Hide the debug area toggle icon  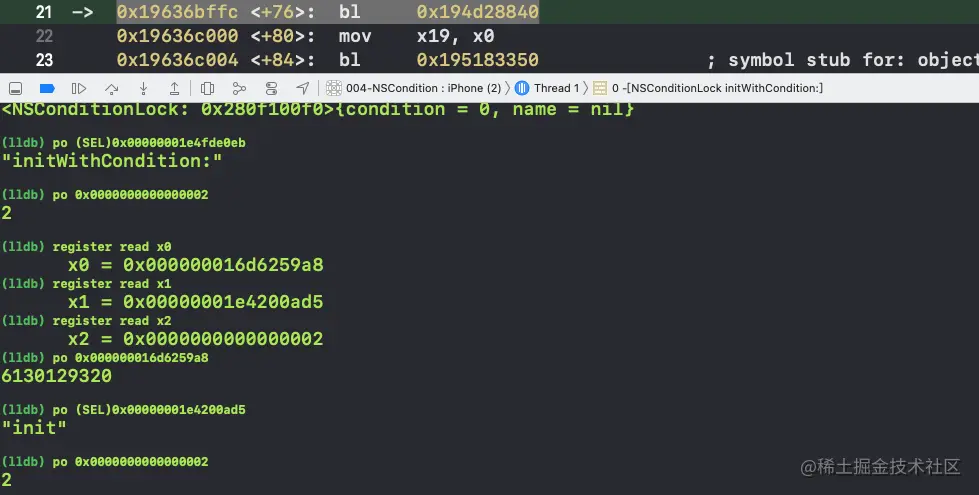[x=16, y=89]
